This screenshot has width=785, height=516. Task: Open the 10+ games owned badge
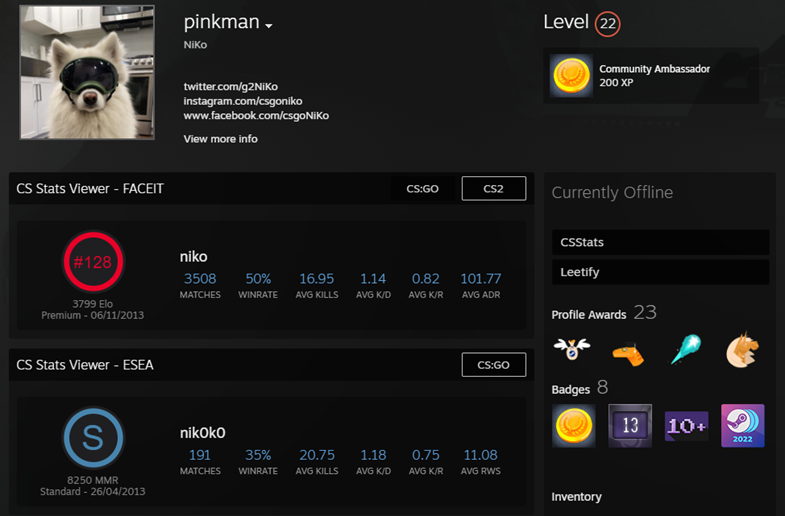686,425
